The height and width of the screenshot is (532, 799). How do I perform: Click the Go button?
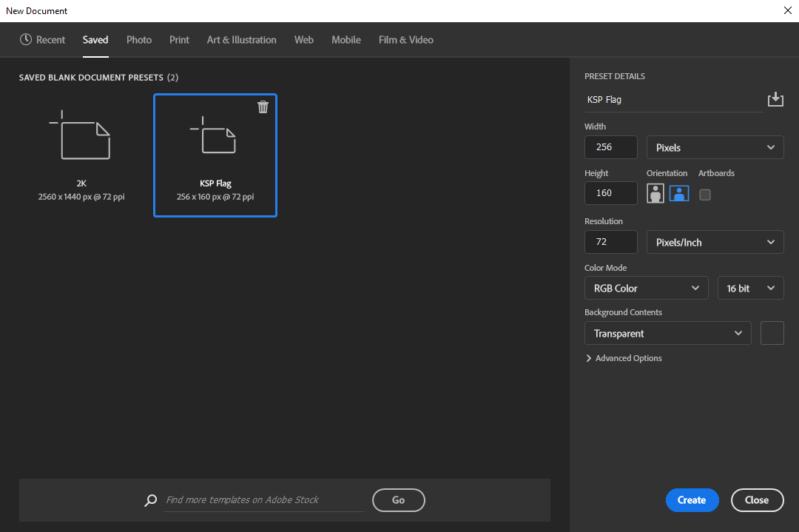(399, 500)
